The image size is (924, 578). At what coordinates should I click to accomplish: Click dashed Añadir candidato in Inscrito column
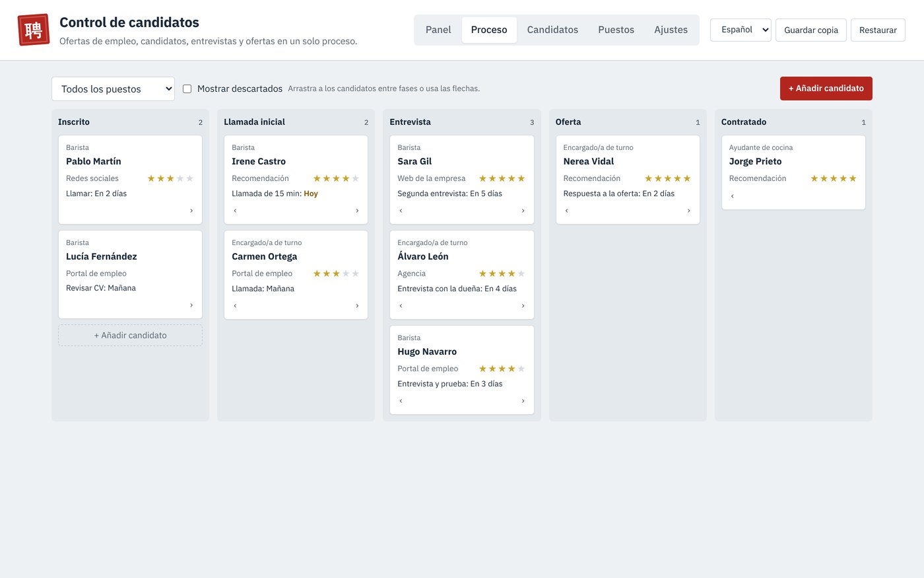coord(130,335)
